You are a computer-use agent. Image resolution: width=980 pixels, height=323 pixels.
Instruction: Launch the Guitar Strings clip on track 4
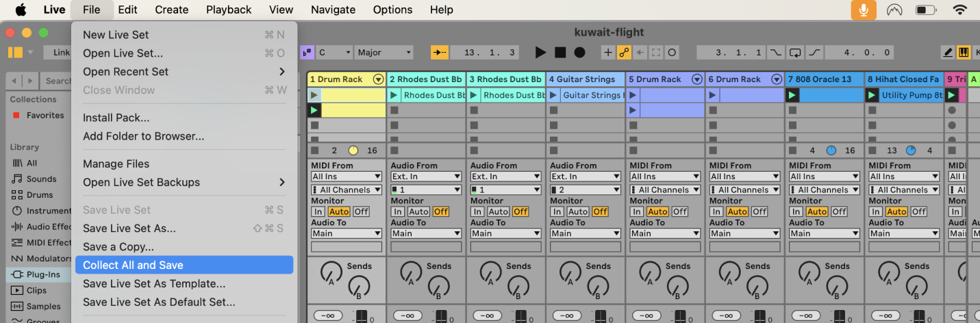coord(553,95)
